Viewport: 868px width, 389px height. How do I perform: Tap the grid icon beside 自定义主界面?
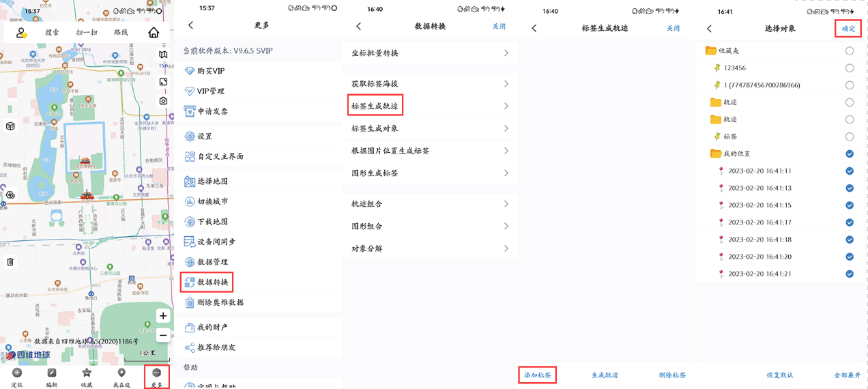pos(190,156)
